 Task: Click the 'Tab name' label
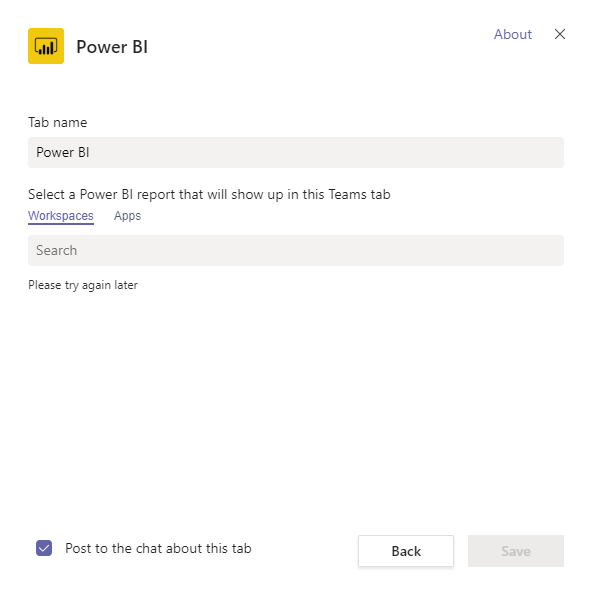(x=58, y=122)
